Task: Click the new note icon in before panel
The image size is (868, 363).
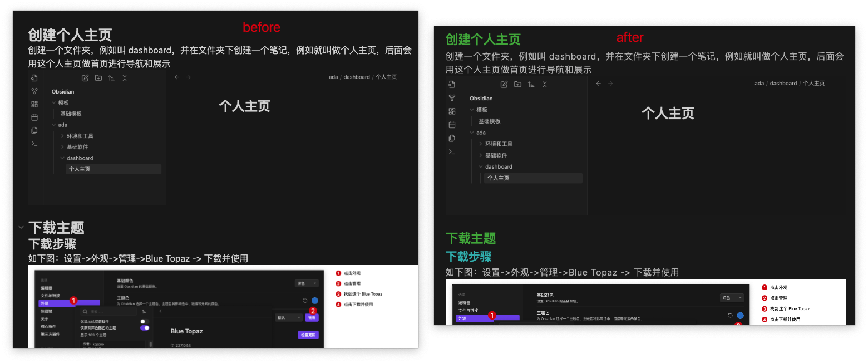Action: [85, 78]
